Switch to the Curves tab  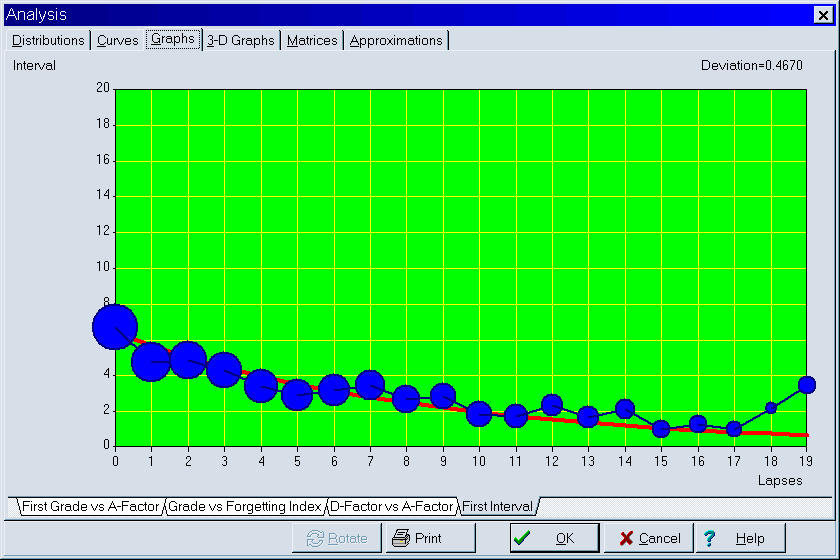click(118, 40)
